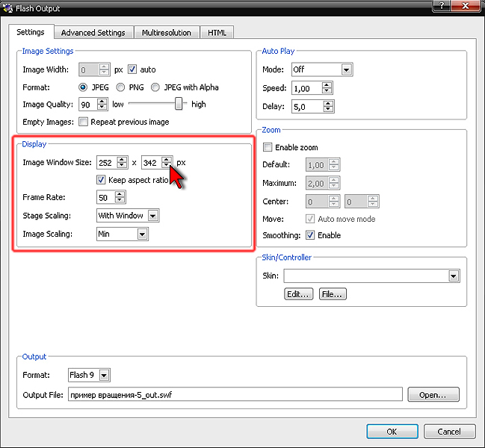Close the Flash Output dialog
485x448 pixels.
pos(466,5)
